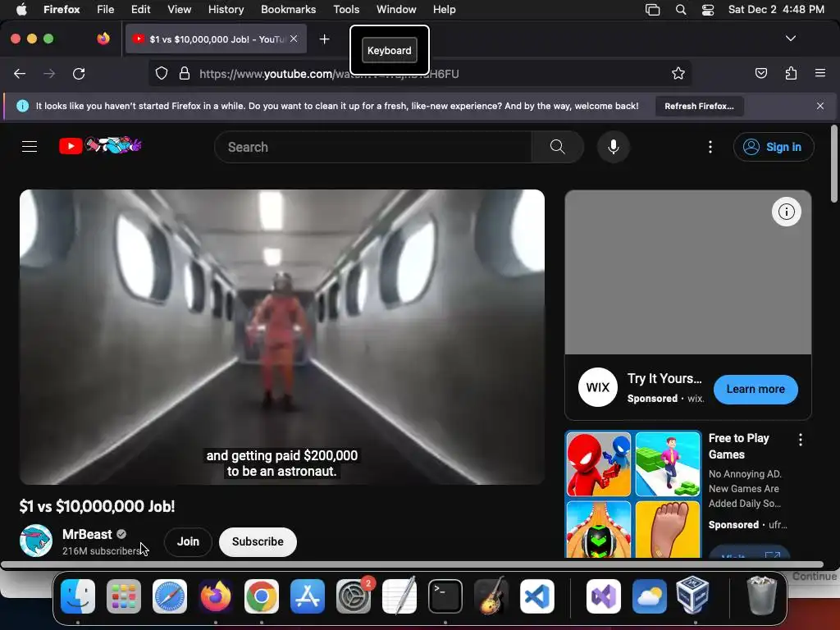Click the Keyboard overlay button
Image resolution: width=840 pixels, height=630 pixels.
point(390,50)
